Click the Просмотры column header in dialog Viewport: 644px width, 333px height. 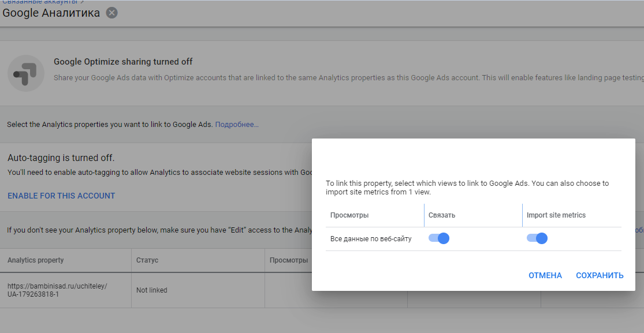click(x=349, y=215)
